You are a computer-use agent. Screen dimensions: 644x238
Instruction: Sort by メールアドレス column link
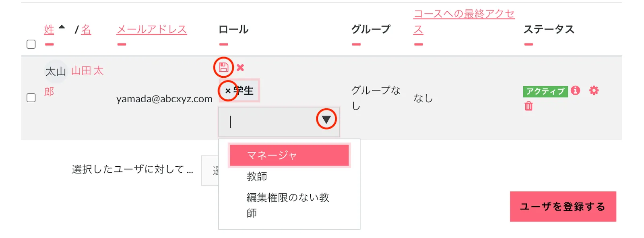[x=152, y=29]
